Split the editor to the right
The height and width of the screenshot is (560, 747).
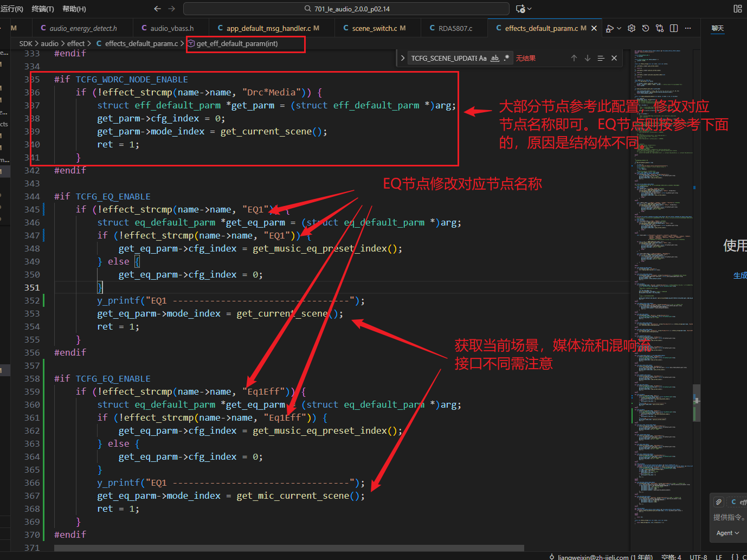(674, 28)
